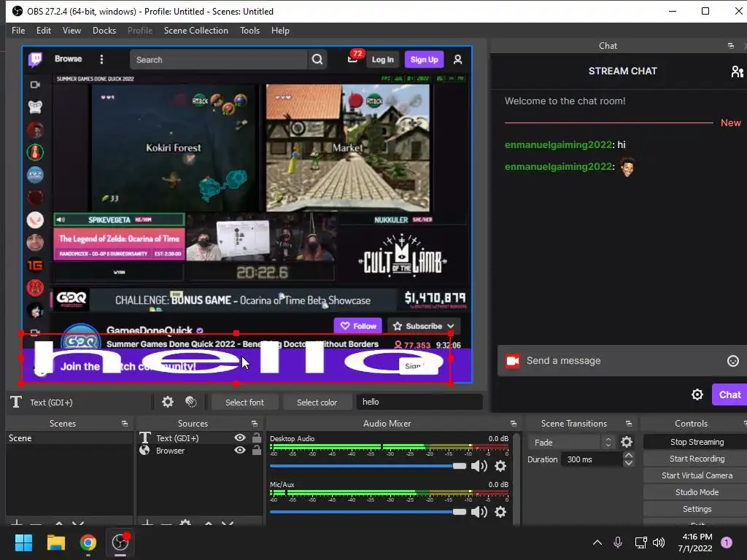Show hidden system tray icons chevron
Viewport: 747px width, 560px height.
[597, 542]
